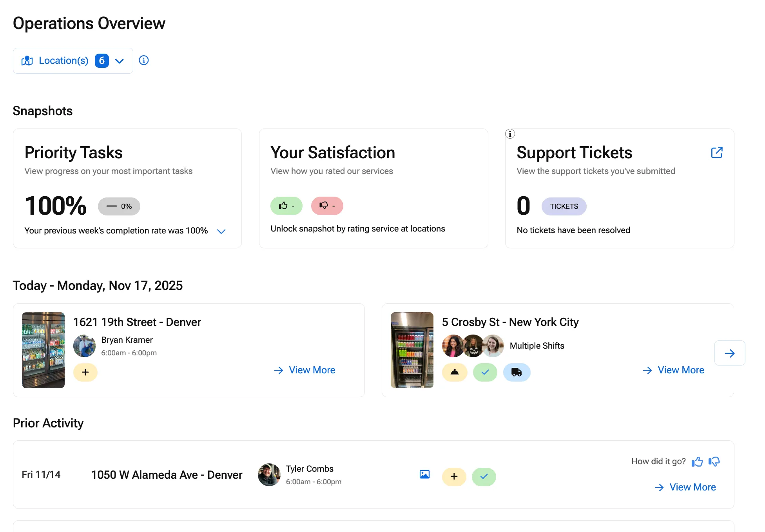Click green checkmark icon on Crosby St card
This screenshot has width=765, height=532.
(x=485, y=372)
